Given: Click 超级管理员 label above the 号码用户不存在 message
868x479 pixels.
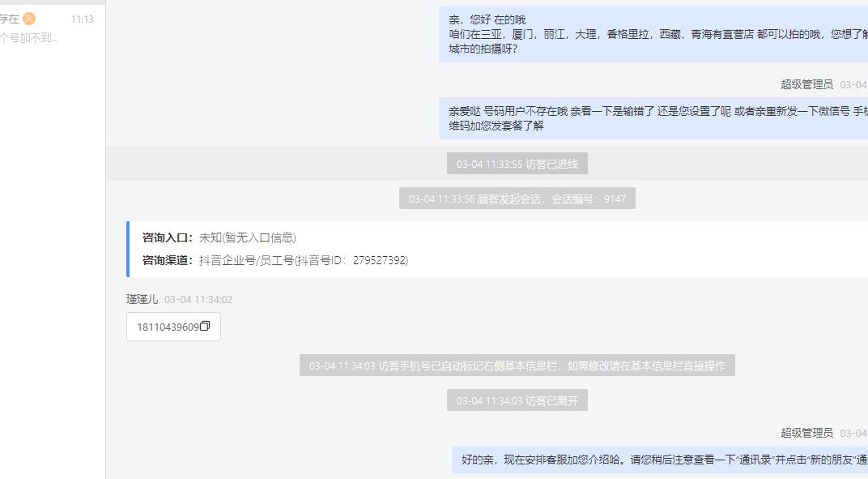Looking at the screenshot, I should click(x=806, y=84).
